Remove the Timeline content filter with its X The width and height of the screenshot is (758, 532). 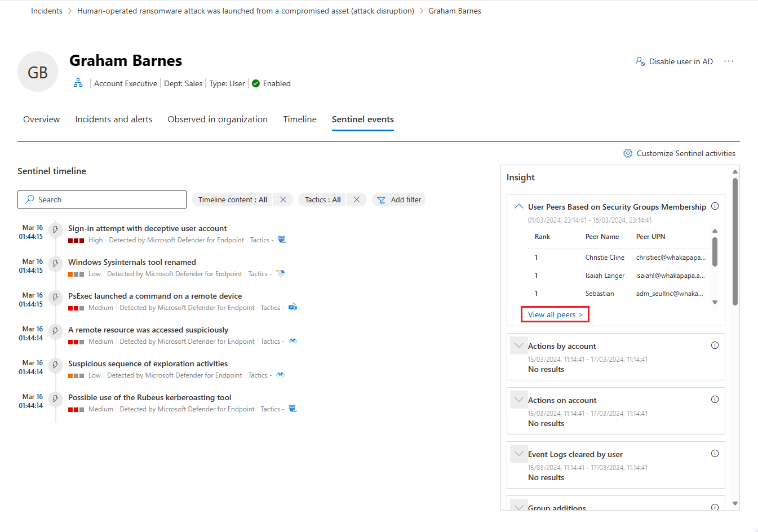(x=282, y=199)
